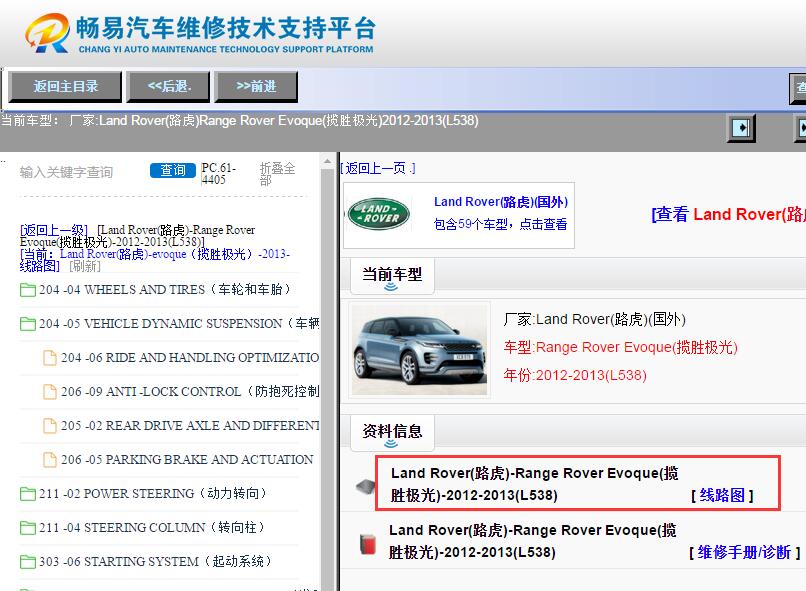Click the 折叠全部 collapse all link

(278, 174)
